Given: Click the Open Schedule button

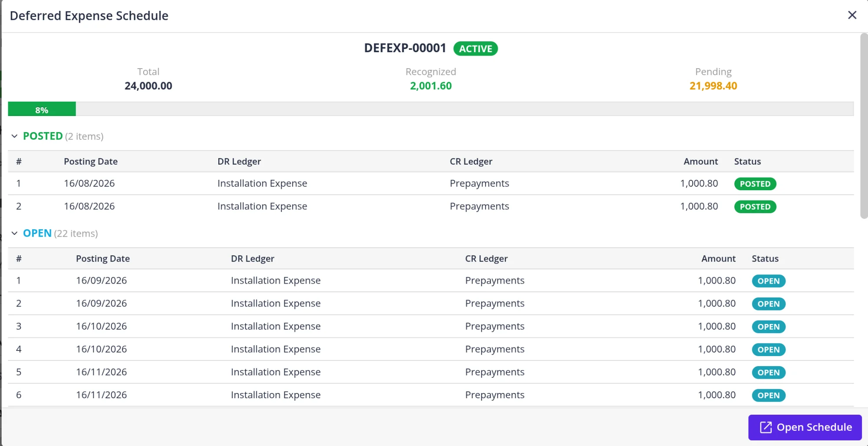Looking at the screenshot, I should 805,427.
